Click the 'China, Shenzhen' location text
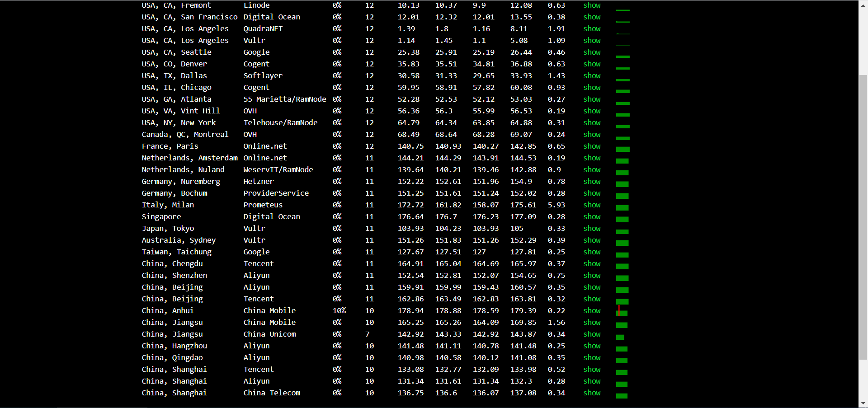The width and height of the screenshot is (868, 408). pos(175,276)
